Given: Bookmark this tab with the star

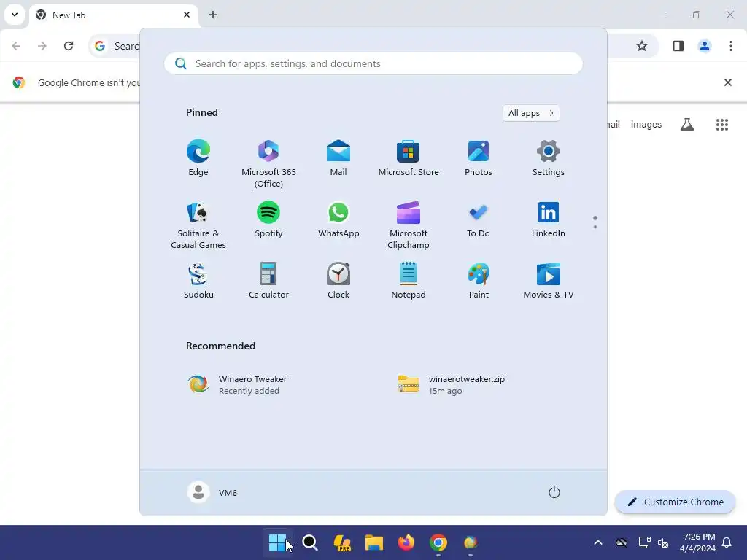Looking at the screenshot, I should click(x=642, y=46).
